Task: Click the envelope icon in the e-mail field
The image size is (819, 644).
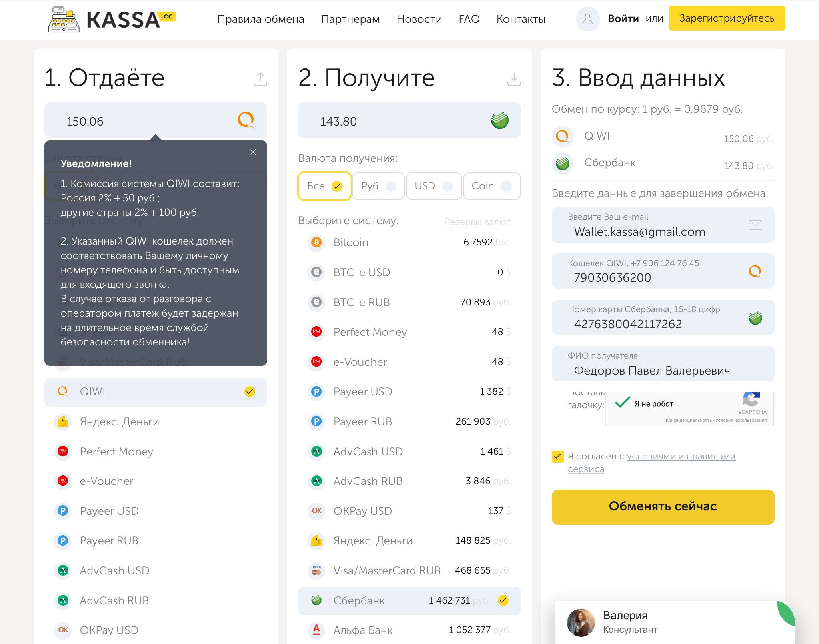Action: click(x=755, y=225)
